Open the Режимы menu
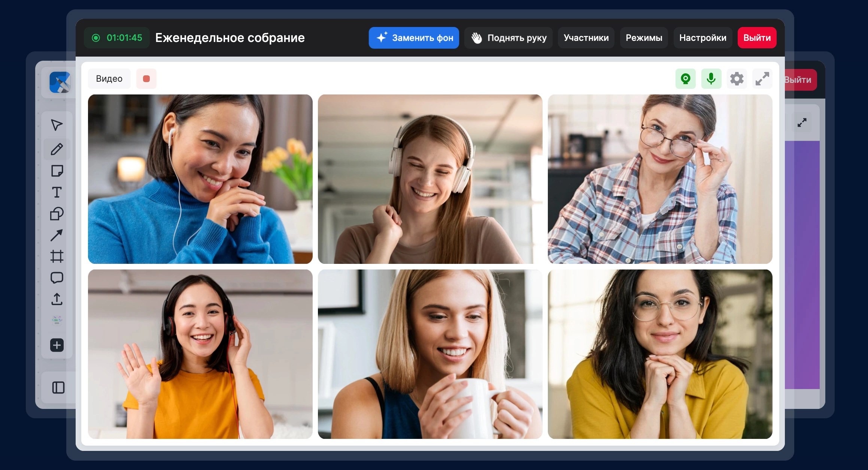Viewport: 868px width, 470px height. pyautogui.click(x=644, y=38)
